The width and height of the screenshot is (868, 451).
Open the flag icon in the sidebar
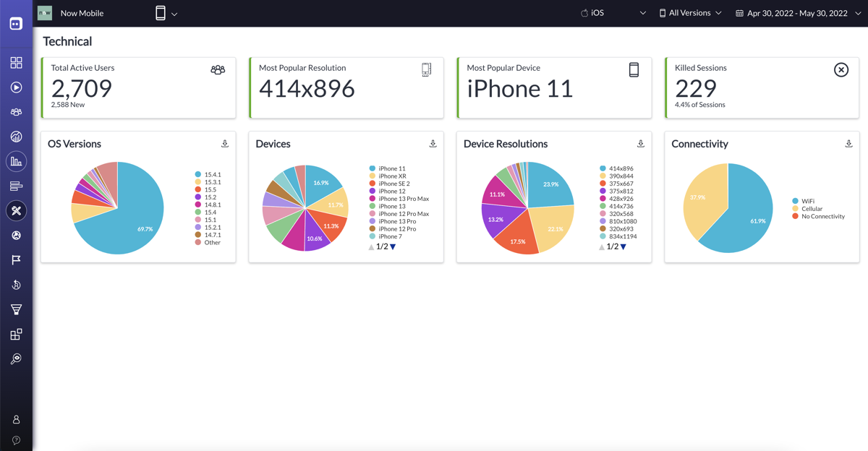(x=16, y=260)
